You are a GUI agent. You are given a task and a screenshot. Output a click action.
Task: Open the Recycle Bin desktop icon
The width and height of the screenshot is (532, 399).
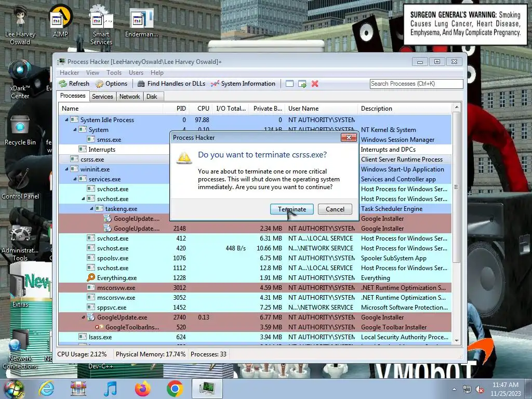coord(20,130)
